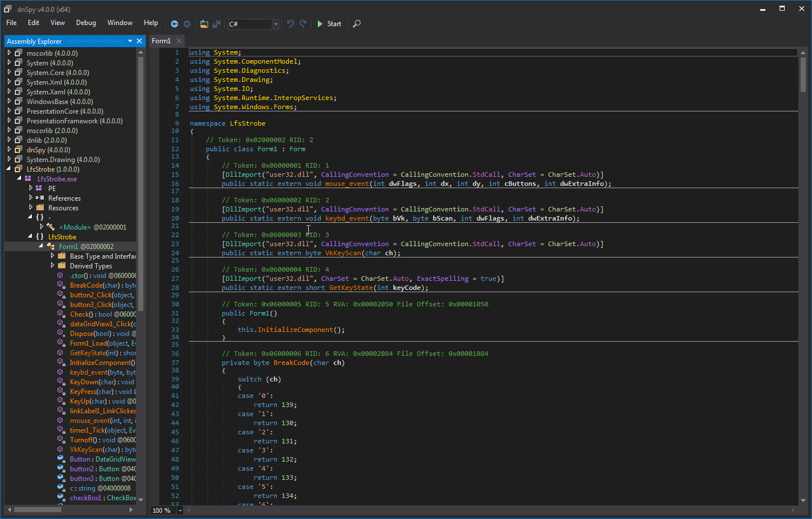
Task: Click the References node icon
Action: click(x=39, y=198)
